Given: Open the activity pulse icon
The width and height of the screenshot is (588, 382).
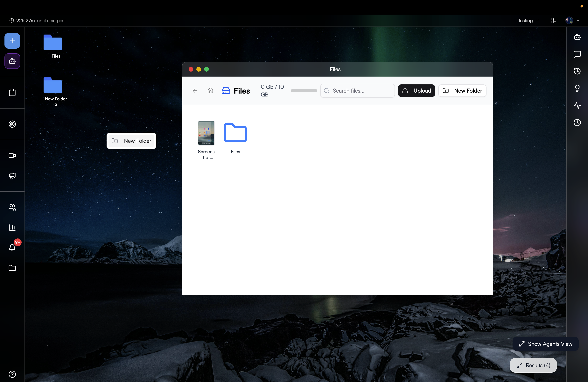Looking at the screenshot, I should click(x=577, y=105).
